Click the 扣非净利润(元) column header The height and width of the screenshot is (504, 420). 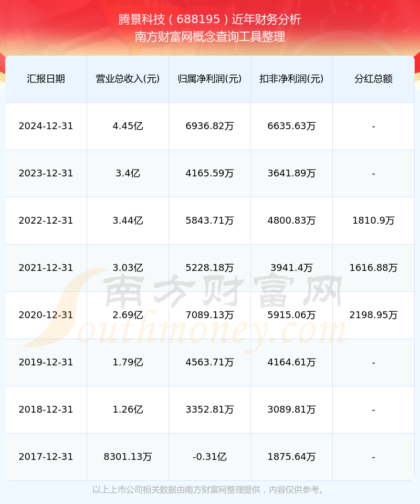291,79
